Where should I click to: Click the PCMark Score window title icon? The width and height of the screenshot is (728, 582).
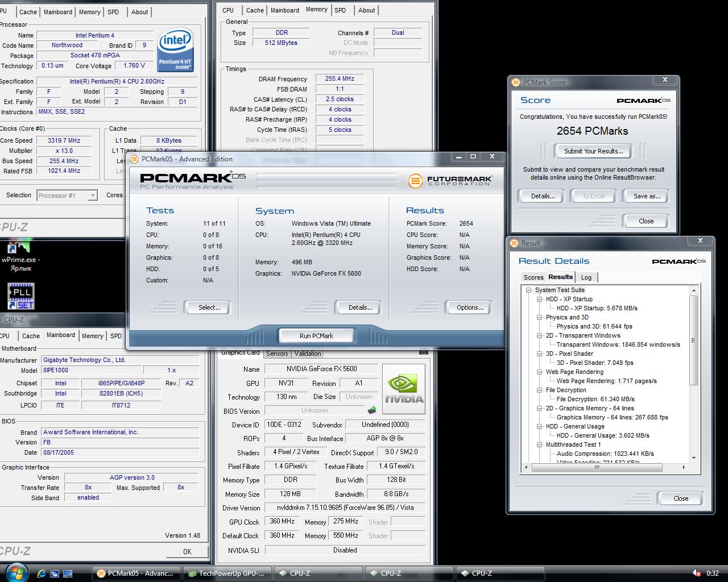coord(515,82)
